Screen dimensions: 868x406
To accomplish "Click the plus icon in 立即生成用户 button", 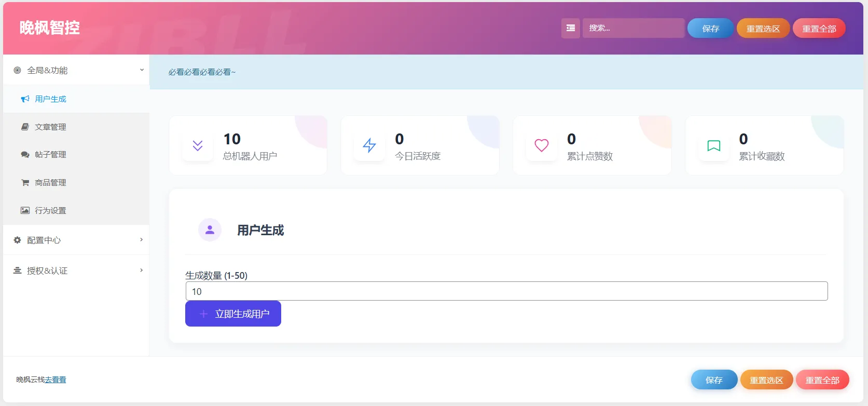I will point(203,314).
